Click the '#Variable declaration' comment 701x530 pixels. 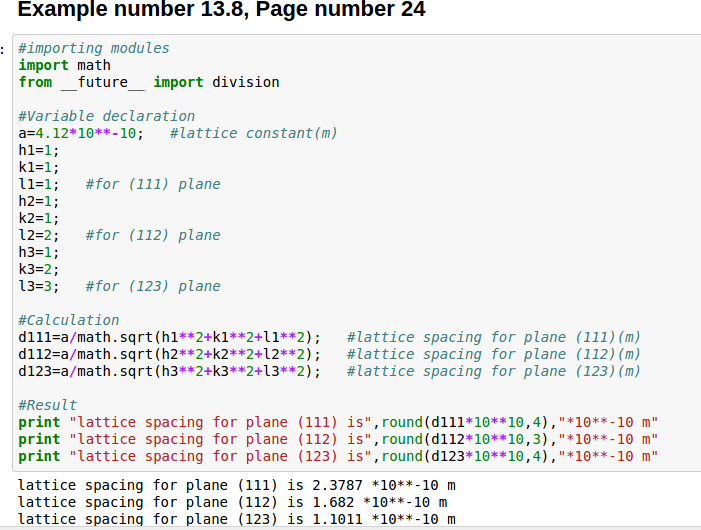pyautogui.click(x=107, y=116)
